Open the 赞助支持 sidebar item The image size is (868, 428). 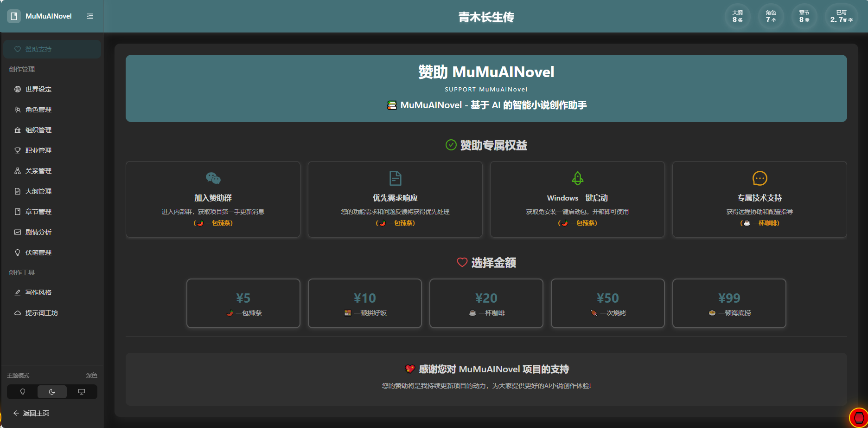[x=52, y=49]
